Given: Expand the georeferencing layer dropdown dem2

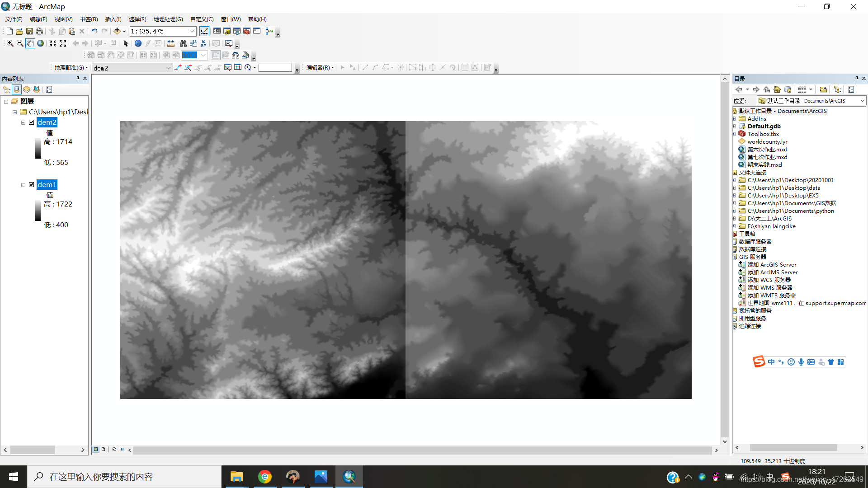Looking at the screenshot, I should (168, 68).
